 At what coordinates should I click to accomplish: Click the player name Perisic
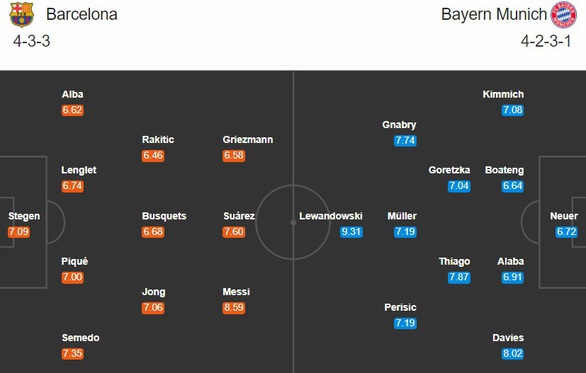[x=400, y=307]
